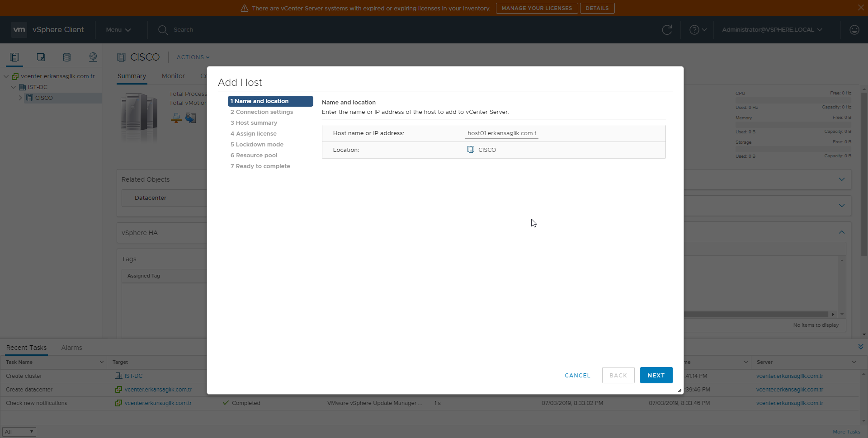Screen dimensions: 868x438
Task: Select wizard step 3 Host summary
Action: coord(254,123)
